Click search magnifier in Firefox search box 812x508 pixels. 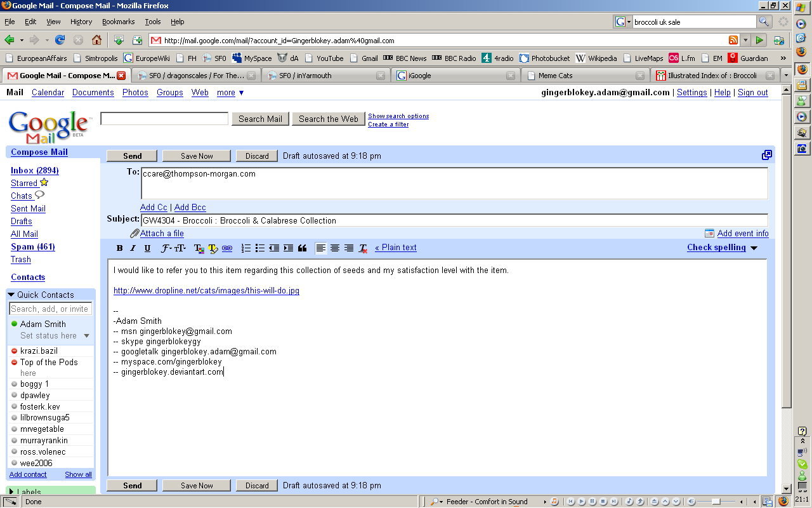pyautogui.click(x=764, y=22)
